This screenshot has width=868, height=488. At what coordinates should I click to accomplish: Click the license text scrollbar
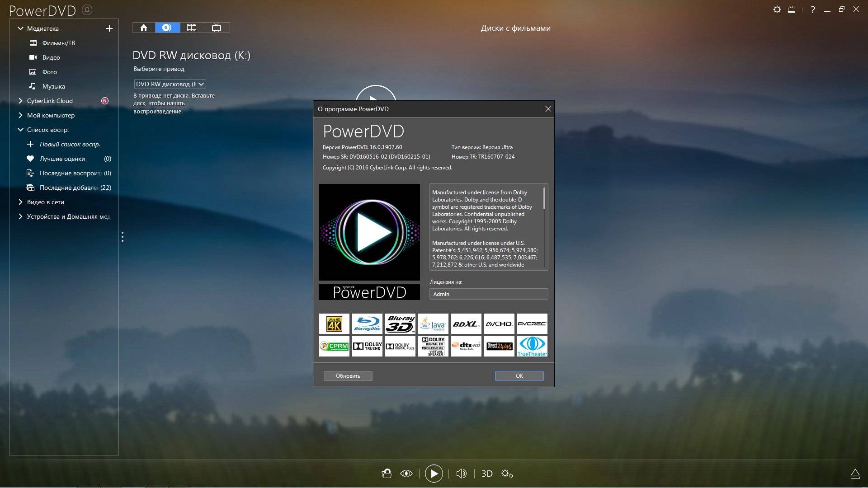tap(544, 199)
